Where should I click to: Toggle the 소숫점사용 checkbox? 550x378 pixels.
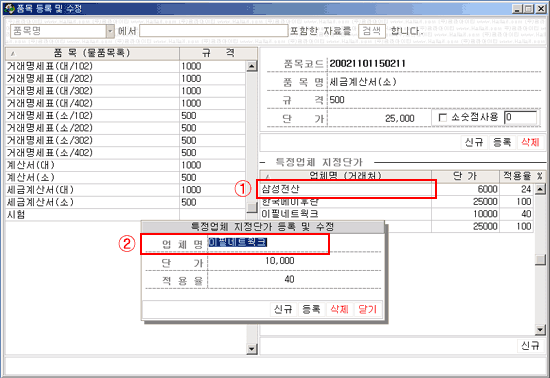(x=443, y=118)
